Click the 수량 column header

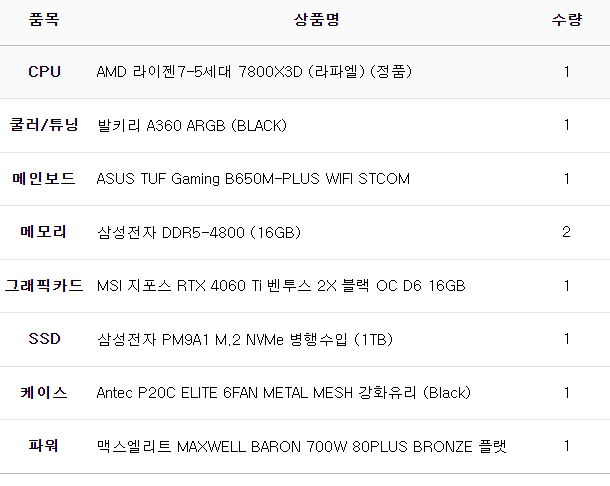coord(566,20)
